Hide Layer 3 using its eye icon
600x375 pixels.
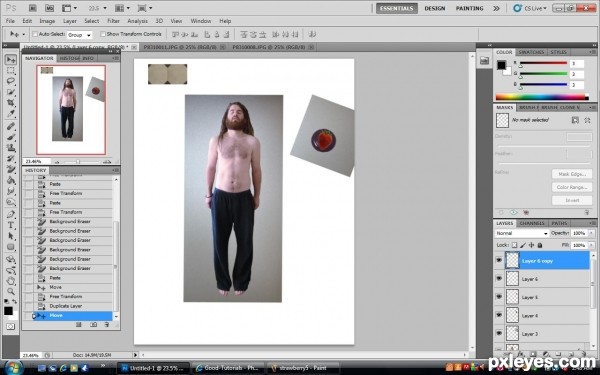click(x=499, y=333)
